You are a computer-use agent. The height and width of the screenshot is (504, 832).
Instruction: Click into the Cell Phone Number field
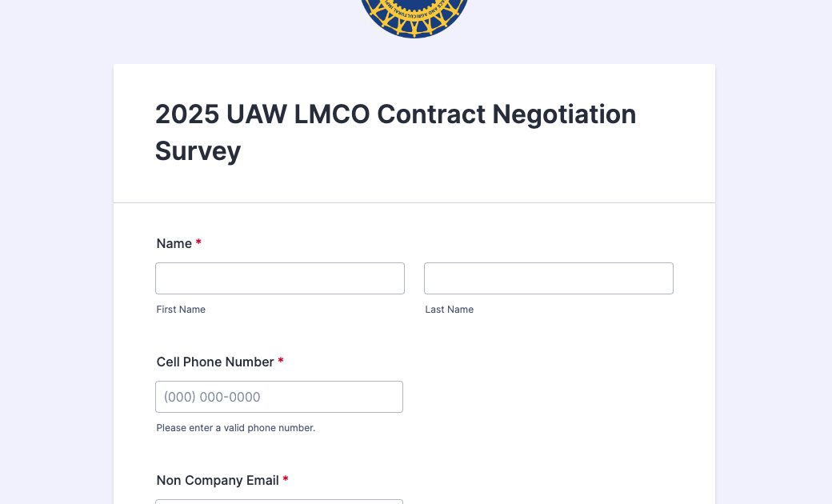point(279,397)
